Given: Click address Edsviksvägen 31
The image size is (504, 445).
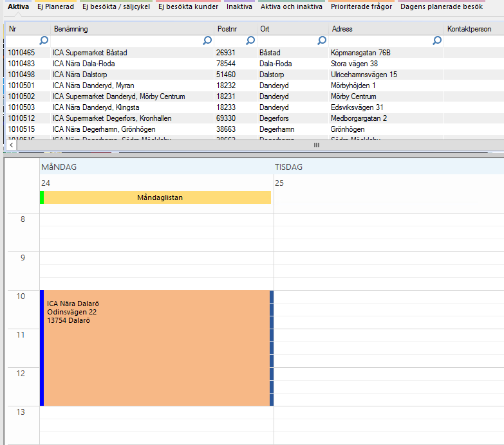Looking at the screenshot, I should pos(357,107).
